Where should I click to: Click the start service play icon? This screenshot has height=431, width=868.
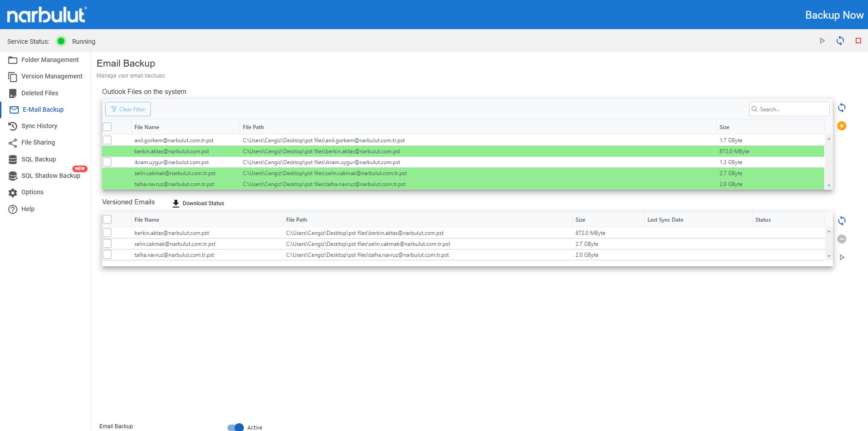click(822, 41)
